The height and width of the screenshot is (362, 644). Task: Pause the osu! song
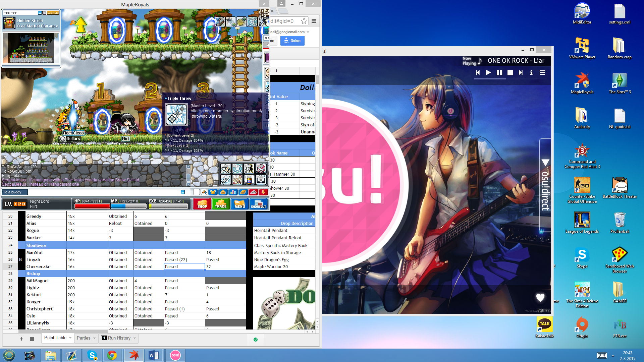coord(499,72)
